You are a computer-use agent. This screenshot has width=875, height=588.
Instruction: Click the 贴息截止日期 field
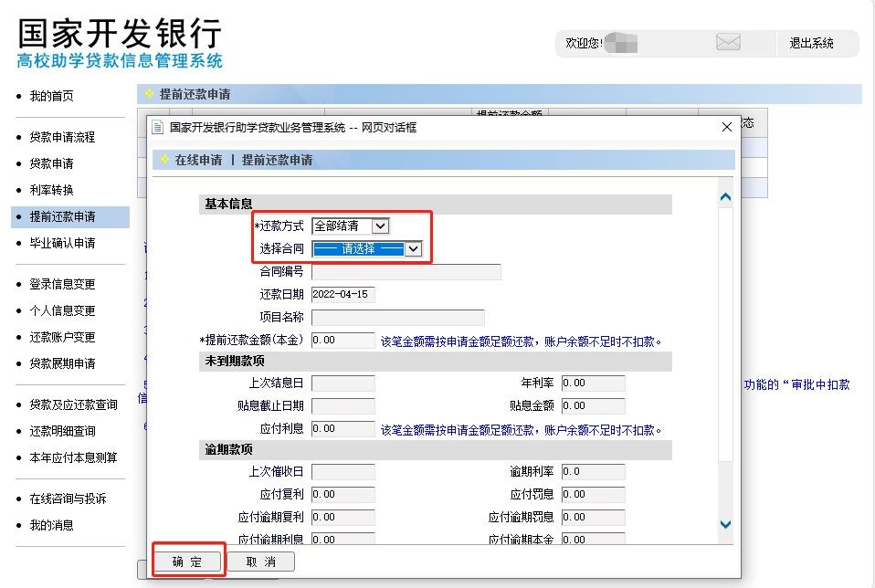[343, 405]
